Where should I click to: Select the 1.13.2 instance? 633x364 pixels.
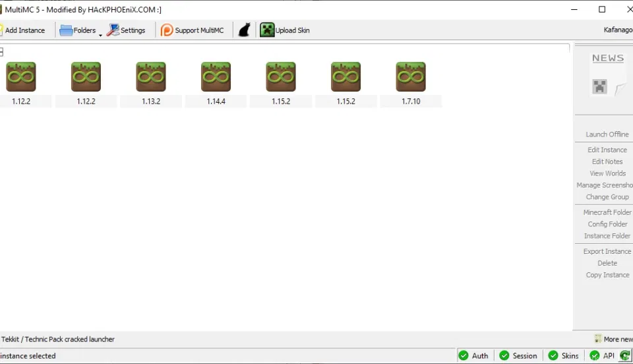click(150, 84)
